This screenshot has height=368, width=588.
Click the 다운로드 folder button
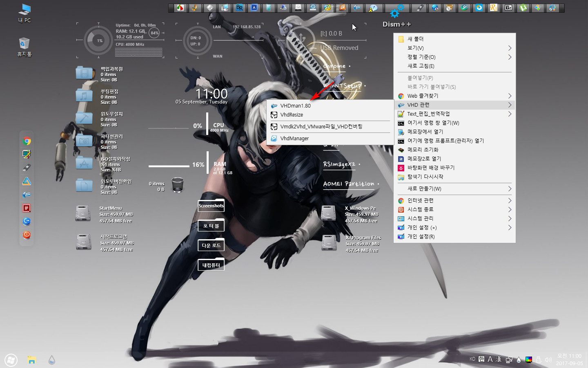211,245
